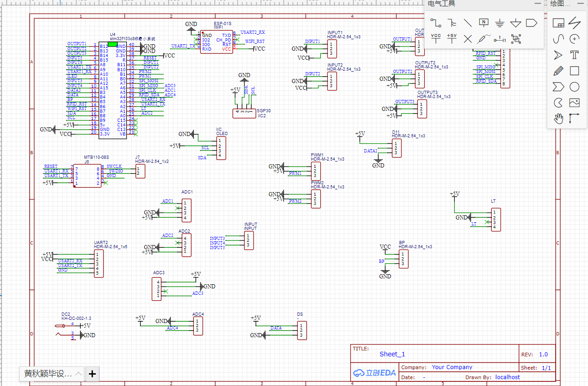Select the Canvas Origin tool
Viewport: 588px width, 386px height.
[x=575, y=119]
